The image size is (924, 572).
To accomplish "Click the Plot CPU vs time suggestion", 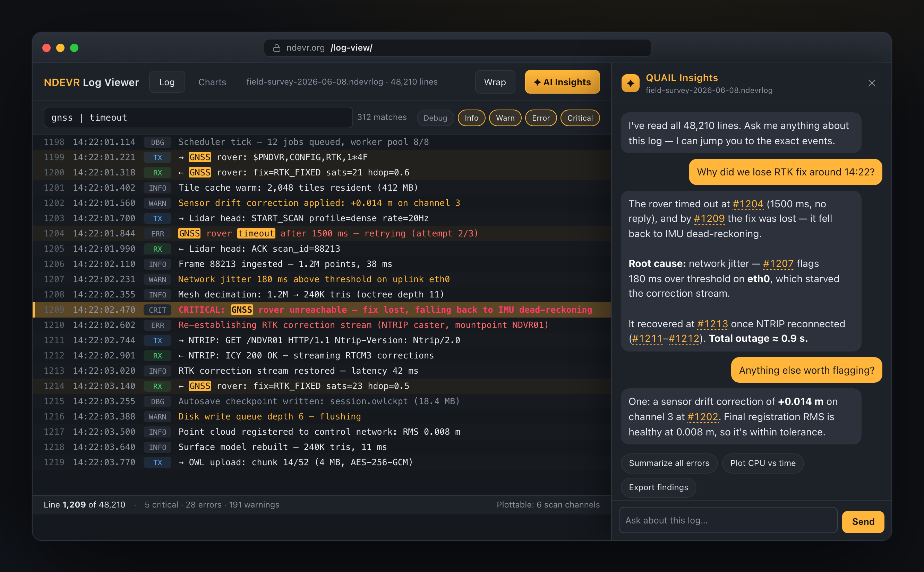I will click(763, 463).
